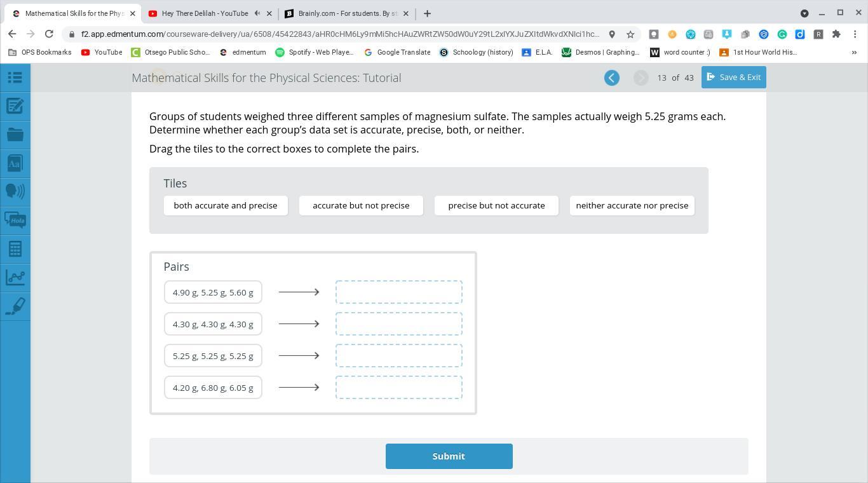This screenshot has width=868, height=483.
Task: Open the E.L.A. bookmark
Action: point(537,52)
